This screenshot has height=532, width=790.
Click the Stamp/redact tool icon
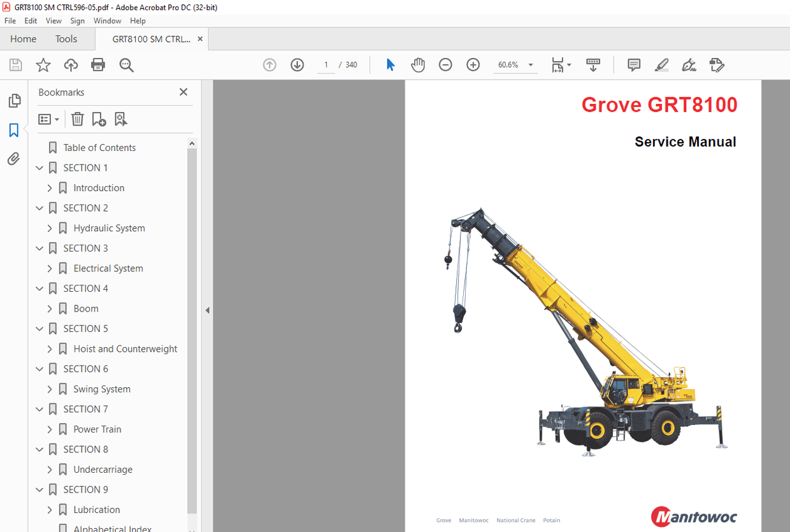pos(717,65)
